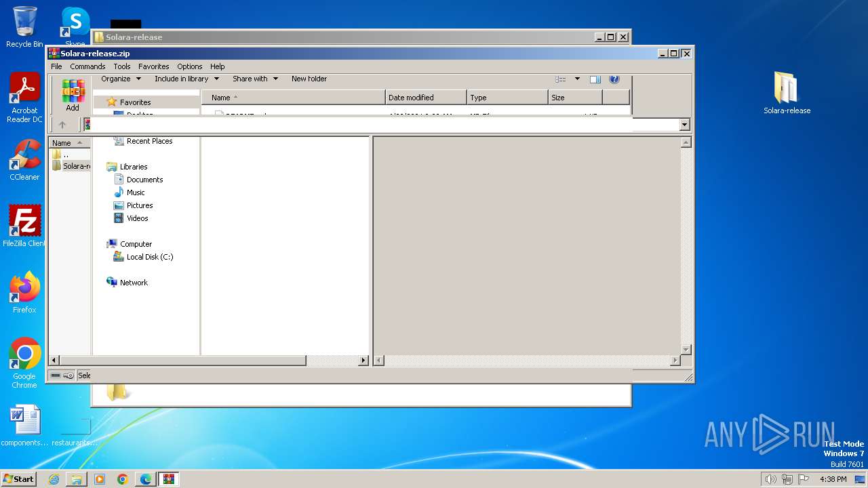Click the right pane vertical scrollbar up arrow
The width and height of the screenshot is (868, 488).
[x=686, y=142]
